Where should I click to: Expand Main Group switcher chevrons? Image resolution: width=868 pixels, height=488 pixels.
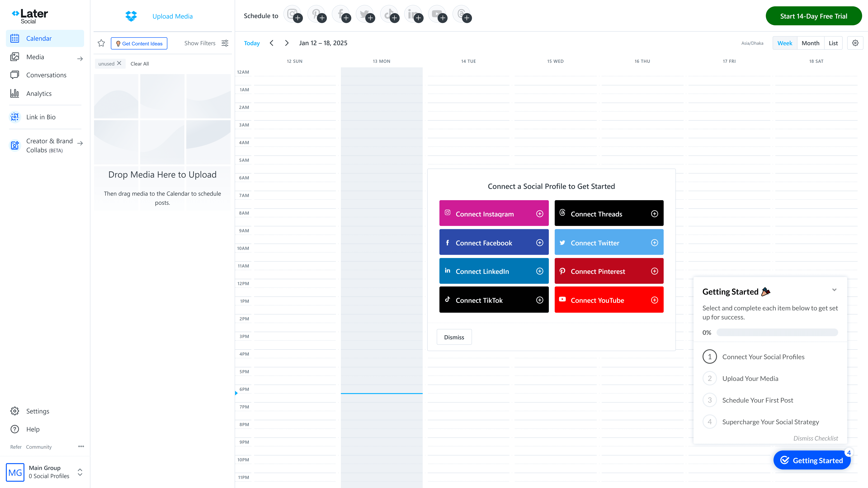pyautogui.click(x=80, y=472)
